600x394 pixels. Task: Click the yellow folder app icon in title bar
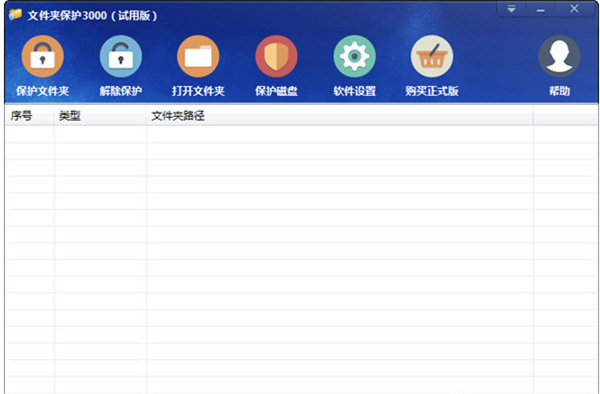[15, 15]
